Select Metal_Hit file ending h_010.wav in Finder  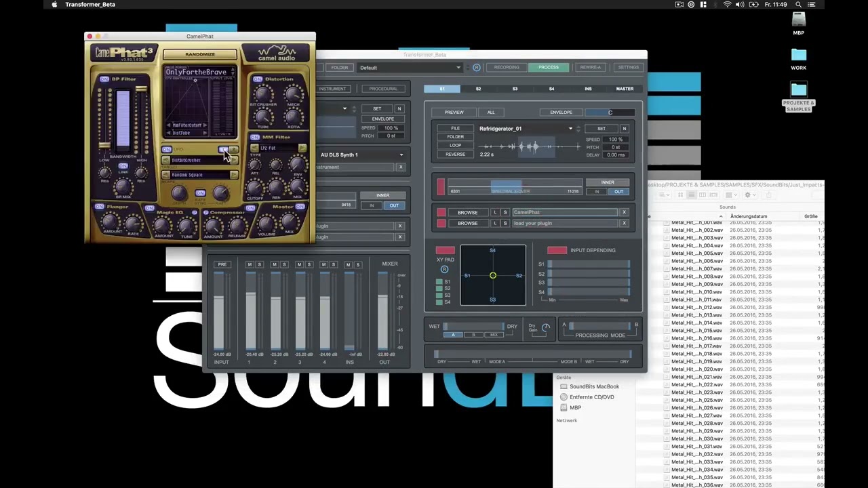click(x=697, y=292)
